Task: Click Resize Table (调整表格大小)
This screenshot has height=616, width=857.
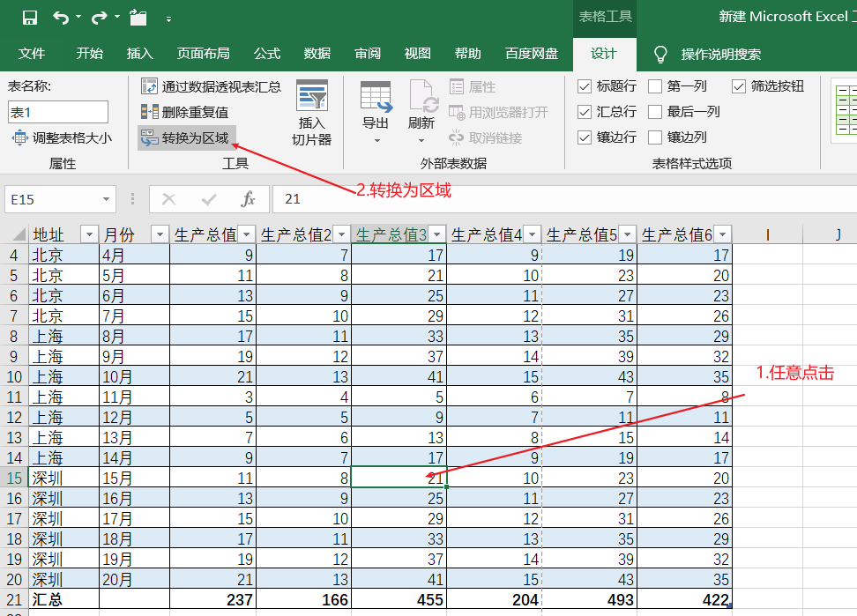Action: (x=62, y=137)
